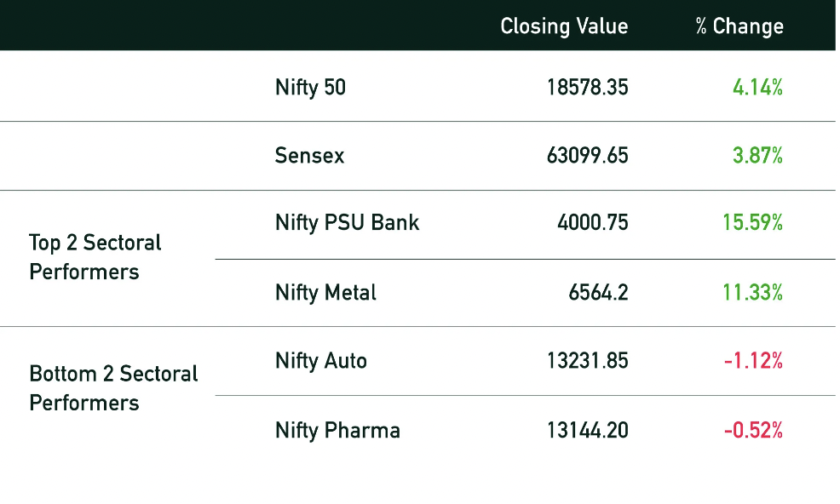The height and width of the screenshot is (504, 840).
Task: Click the % Change column header
Action: click(739, 26)
